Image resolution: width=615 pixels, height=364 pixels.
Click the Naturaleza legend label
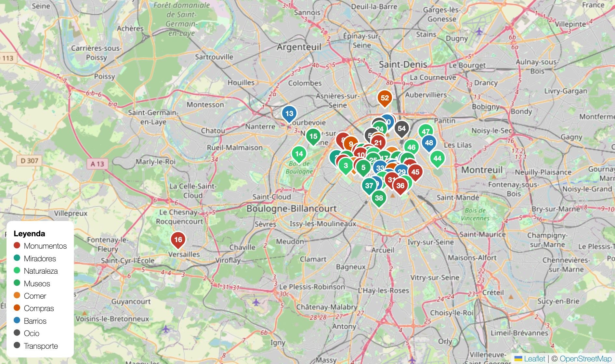41,271
